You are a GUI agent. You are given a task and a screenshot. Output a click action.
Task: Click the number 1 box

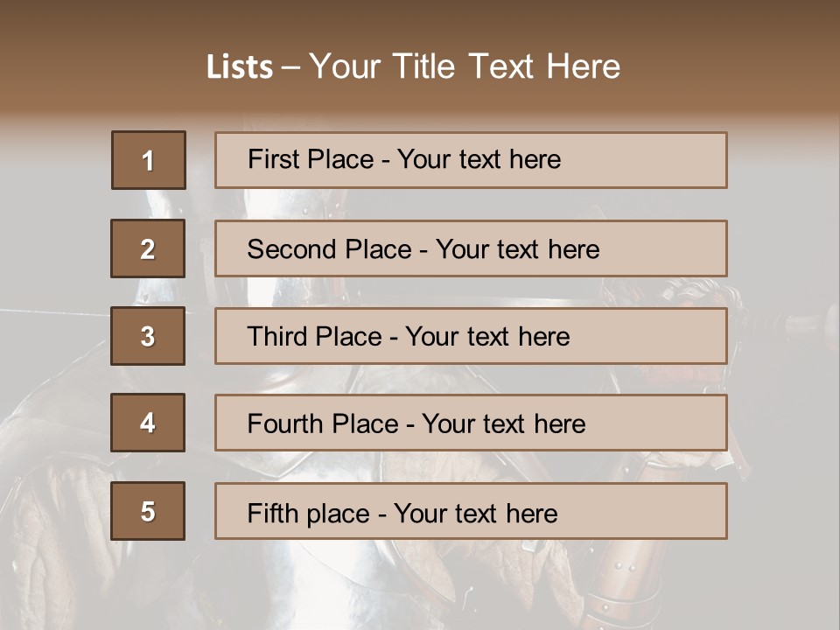(x=149, y=160)
